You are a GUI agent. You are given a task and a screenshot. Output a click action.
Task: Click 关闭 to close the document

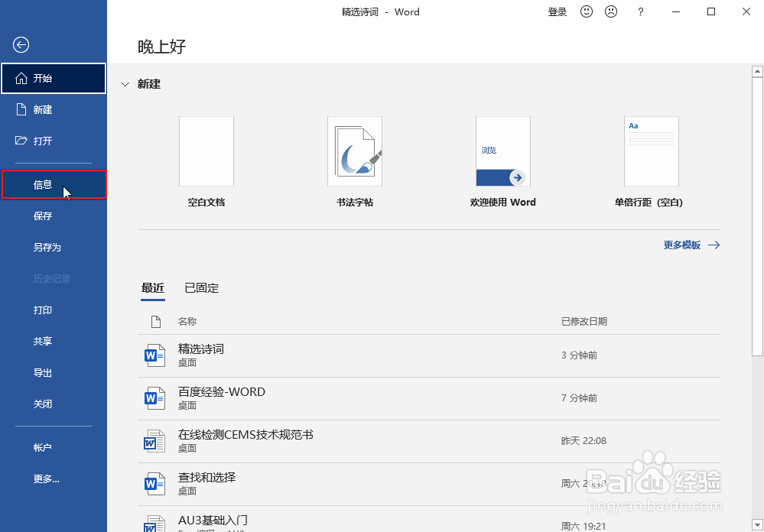[54, 404]
